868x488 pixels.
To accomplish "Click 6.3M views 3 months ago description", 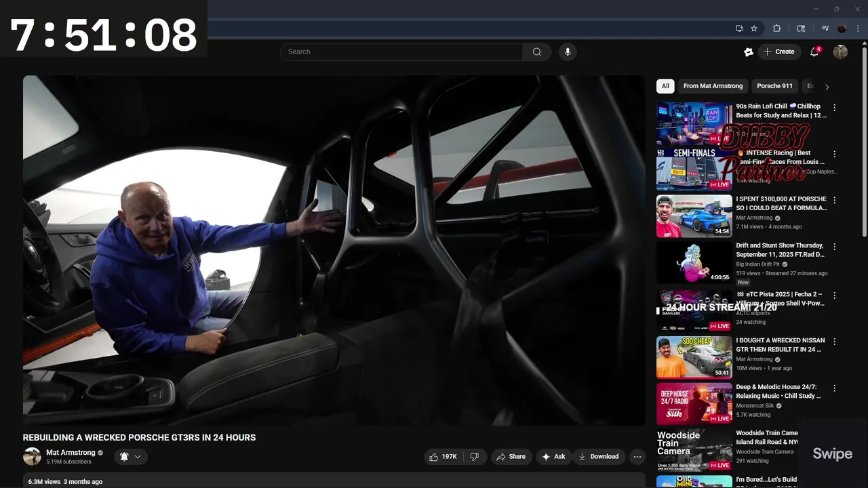I will click(x=65, y=481).
